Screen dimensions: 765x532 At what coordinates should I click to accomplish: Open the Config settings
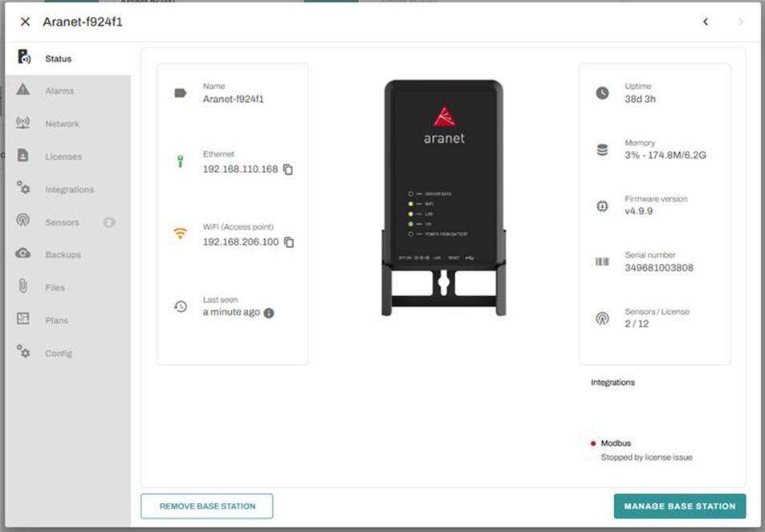(59, 353)
